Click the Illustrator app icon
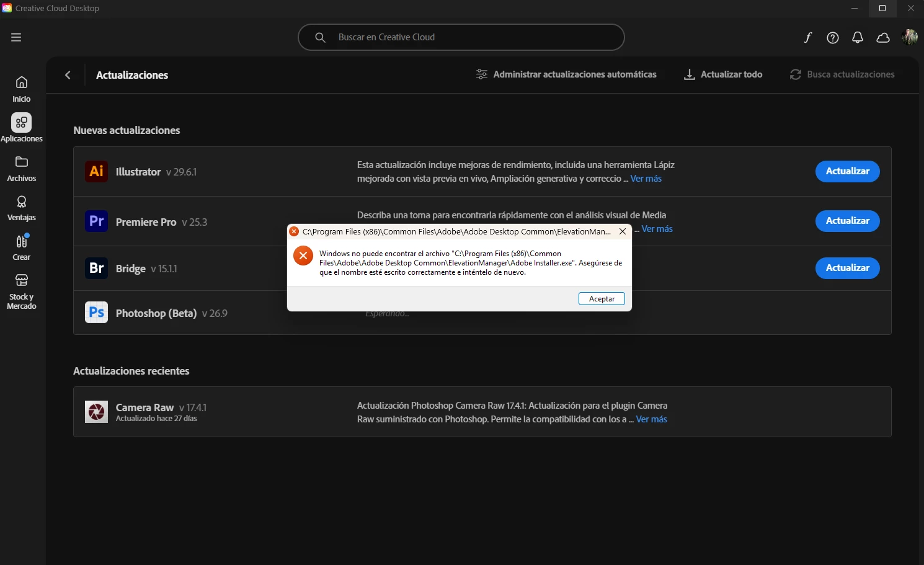Viewport: 924px width, 565px height. pos(96,171)
